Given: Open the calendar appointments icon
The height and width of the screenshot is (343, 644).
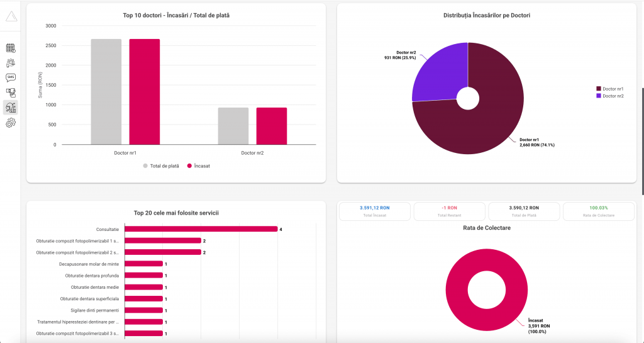Looking at the screenshot, I should click(11, 48).
